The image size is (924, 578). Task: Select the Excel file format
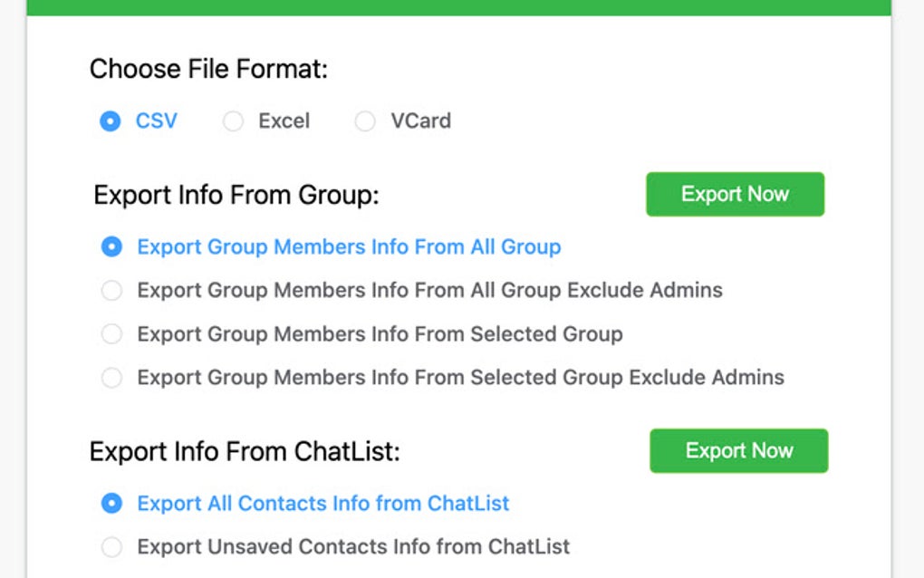coord(232,120)
